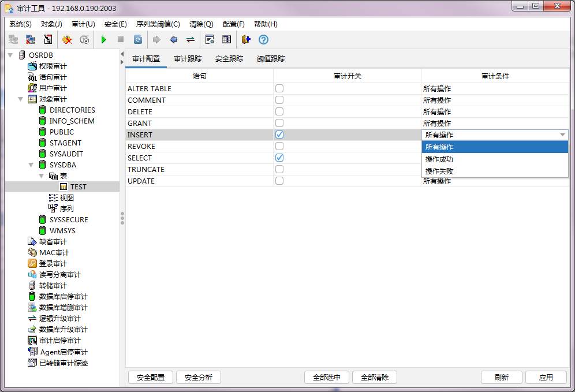The image size is (575, 392).
Task: Click the disconnect icon with red X
Action: [x=31, y=40]
